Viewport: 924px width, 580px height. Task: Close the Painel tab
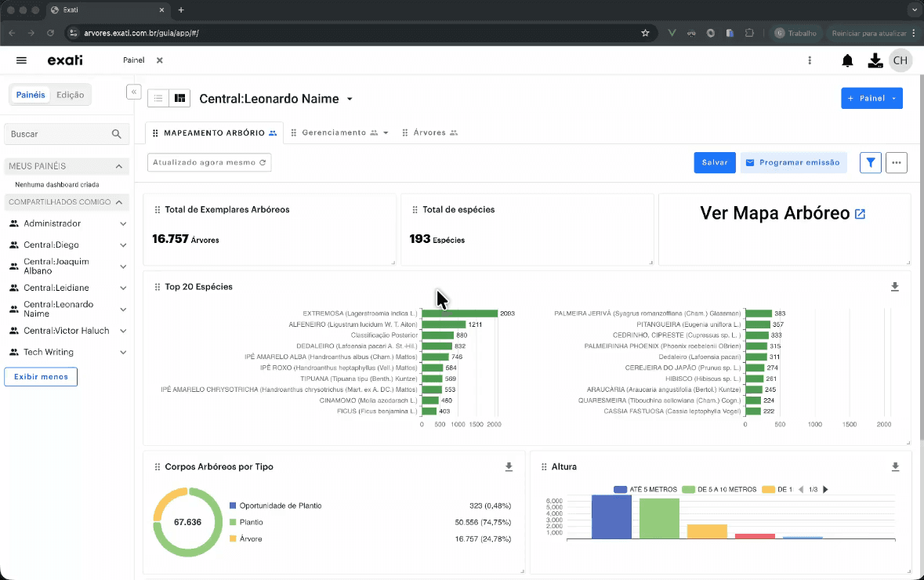click(160, 60)
